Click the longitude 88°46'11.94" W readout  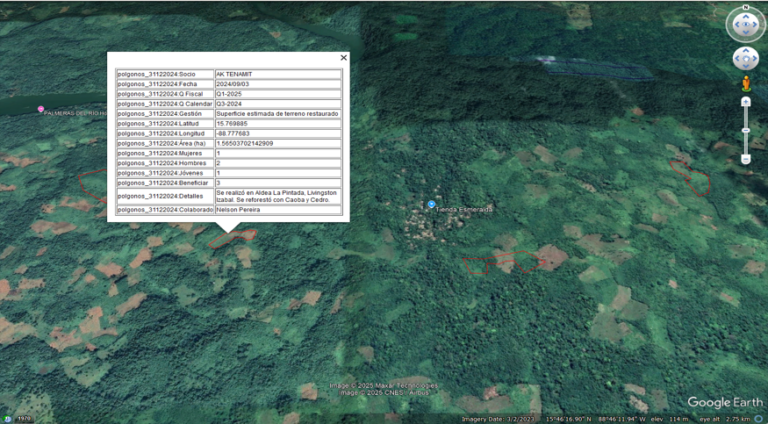pyautogui.click(x=624, y=419)
